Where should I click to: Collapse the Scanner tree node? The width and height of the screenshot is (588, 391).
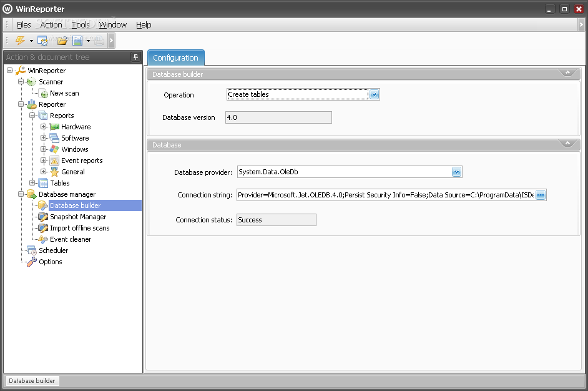(21, 81)
